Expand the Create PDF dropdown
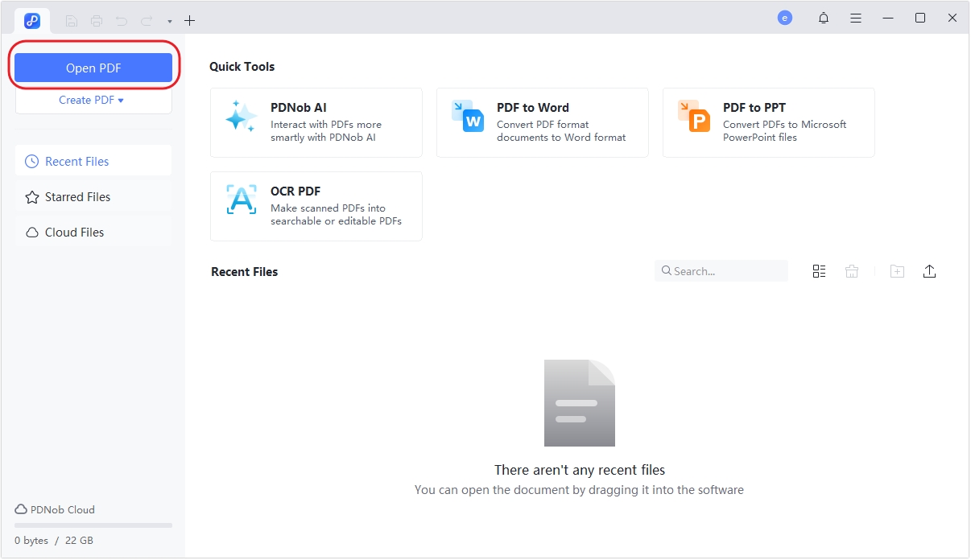The image size is (971, 560). click(x=93, y=100)
